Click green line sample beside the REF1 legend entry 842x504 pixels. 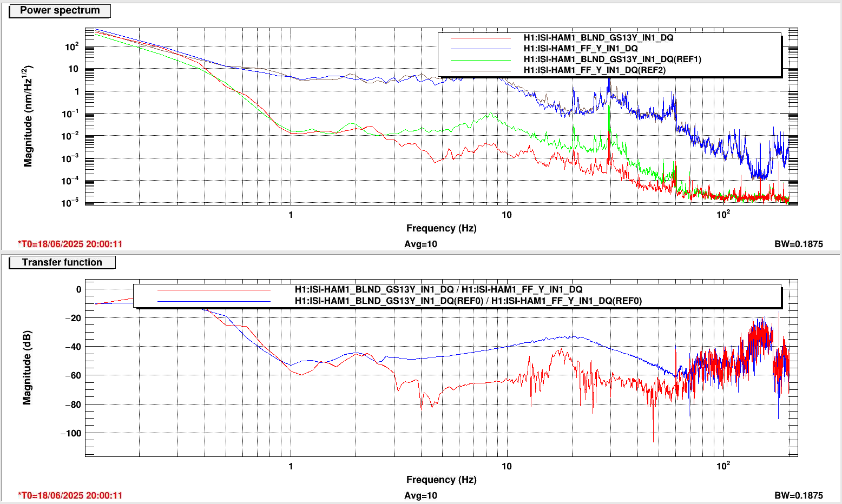(481, 59)
